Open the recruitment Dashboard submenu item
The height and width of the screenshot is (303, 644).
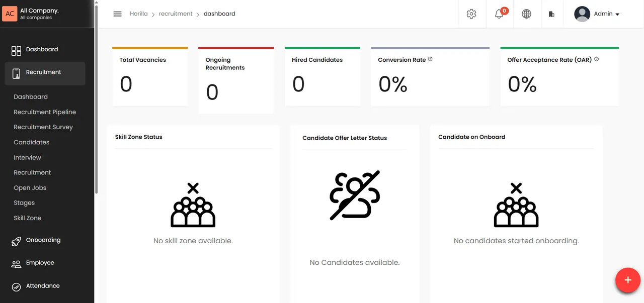pyautogui.click(x=31, y=97)
